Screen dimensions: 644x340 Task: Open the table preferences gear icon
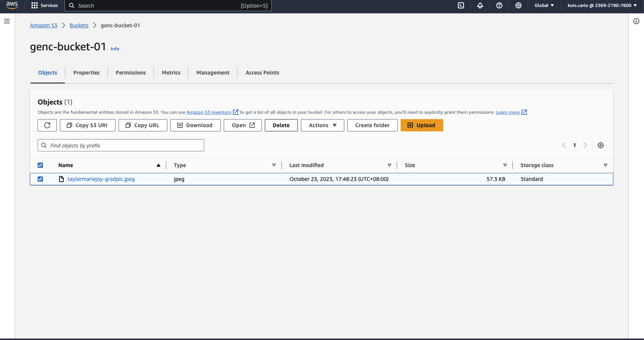[601, 145]
